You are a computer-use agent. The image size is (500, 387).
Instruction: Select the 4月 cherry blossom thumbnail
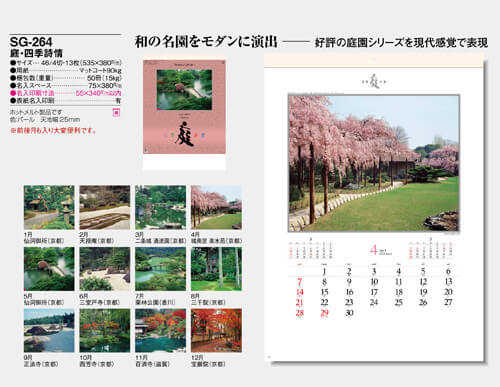pos(216,207)
